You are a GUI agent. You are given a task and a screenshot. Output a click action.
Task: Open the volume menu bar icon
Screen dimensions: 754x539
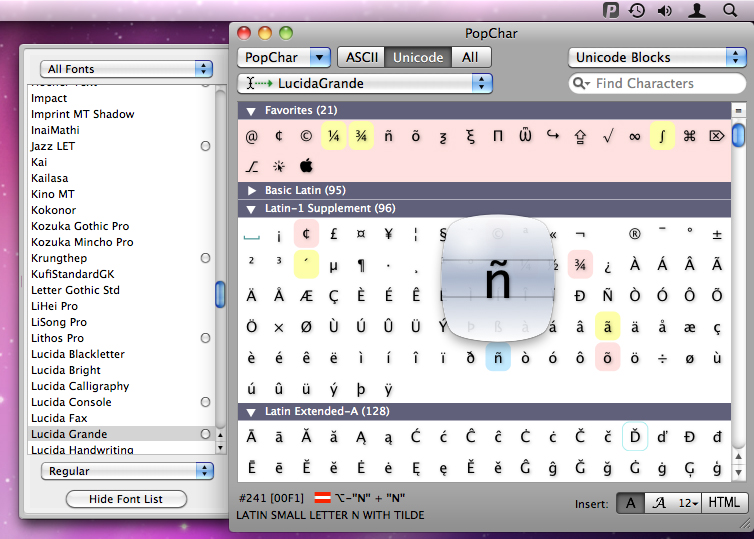[665, 10]
